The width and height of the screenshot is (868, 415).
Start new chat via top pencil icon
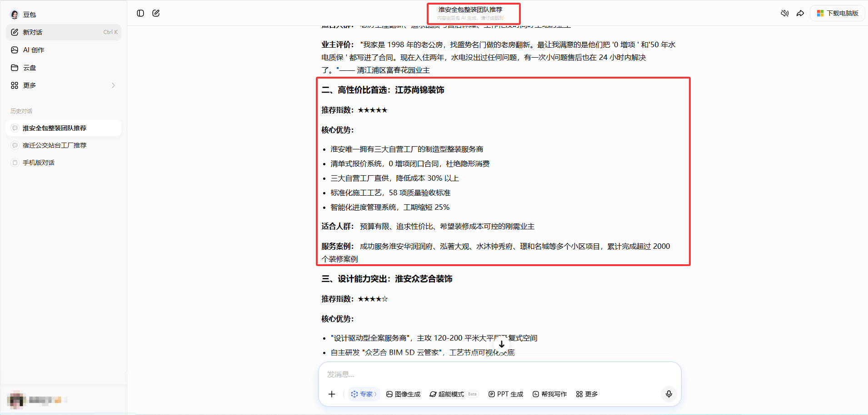pyautogui.click(x=156, y=13)
